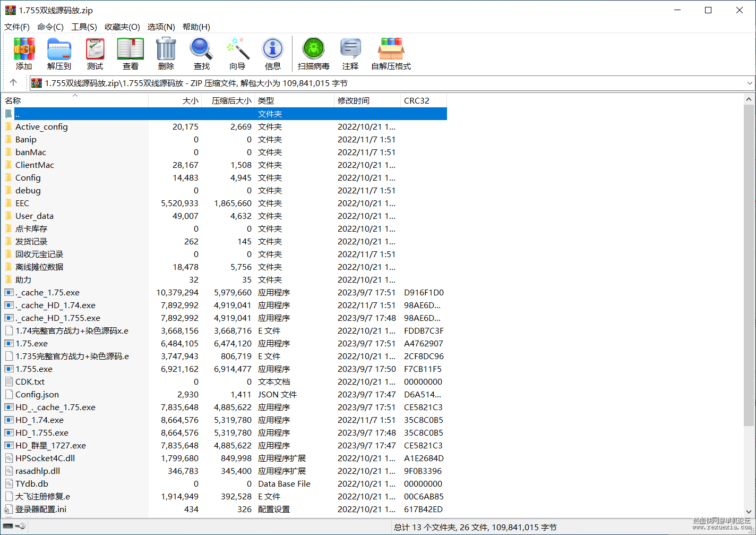The width and height of the screenshot is (756, 535).
Task: Select the file ._cache_HD_1.74.exe
Action: click(x=224, y=305)
